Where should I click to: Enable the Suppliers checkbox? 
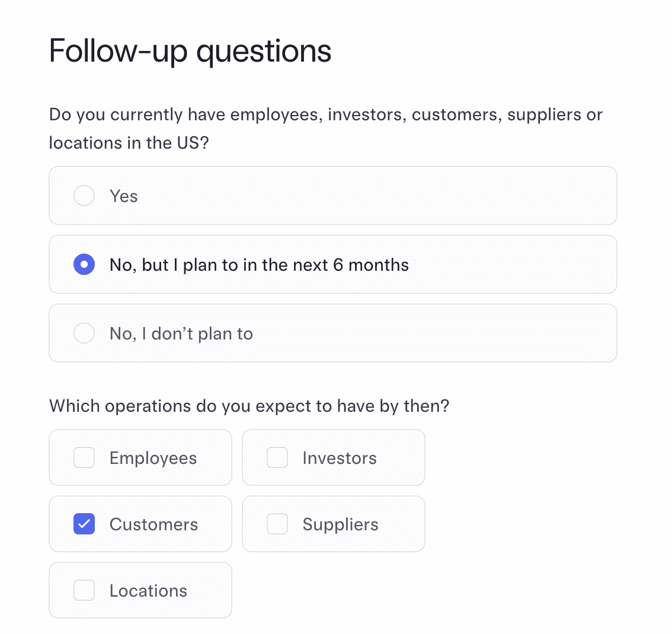pyautogui.click(x=277, y=524)
